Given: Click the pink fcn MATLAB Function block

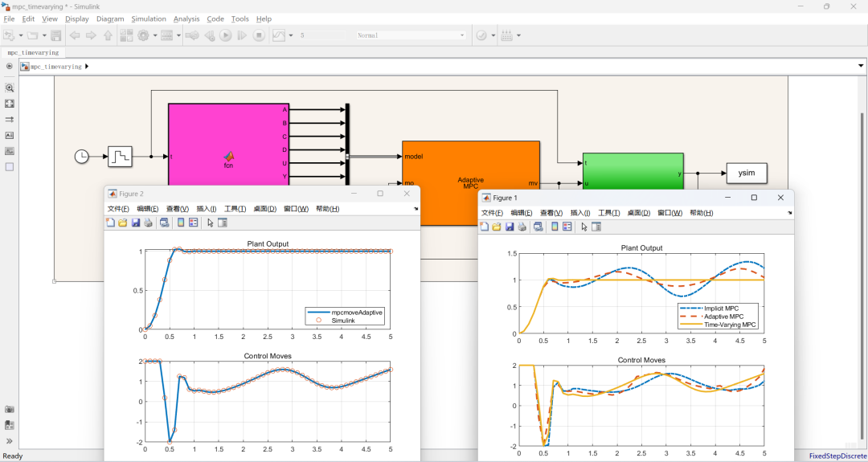Looking at the screenshot, I should (228, 144).
